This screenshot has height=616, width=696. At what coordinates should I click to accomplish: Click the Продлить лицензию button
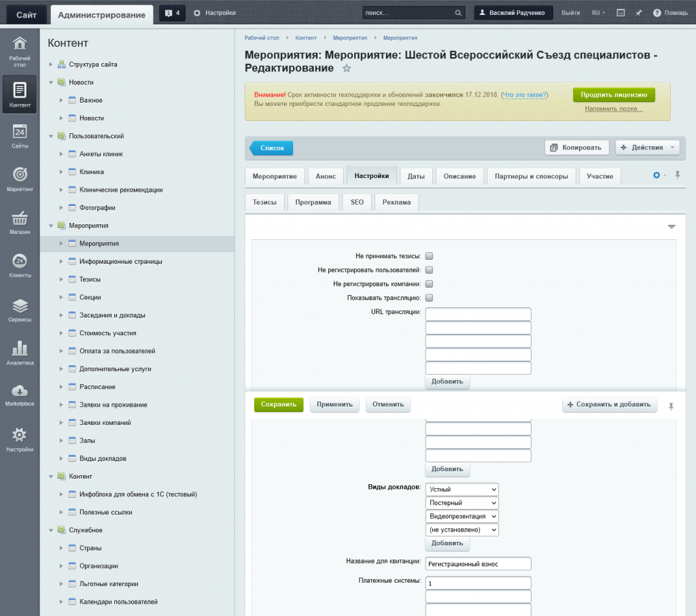tap(613, 95)
